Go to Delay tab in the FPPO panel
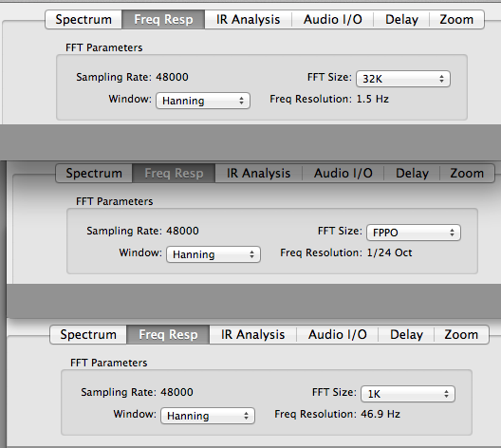Screen dimensions: 501x448 coord(412,173)
